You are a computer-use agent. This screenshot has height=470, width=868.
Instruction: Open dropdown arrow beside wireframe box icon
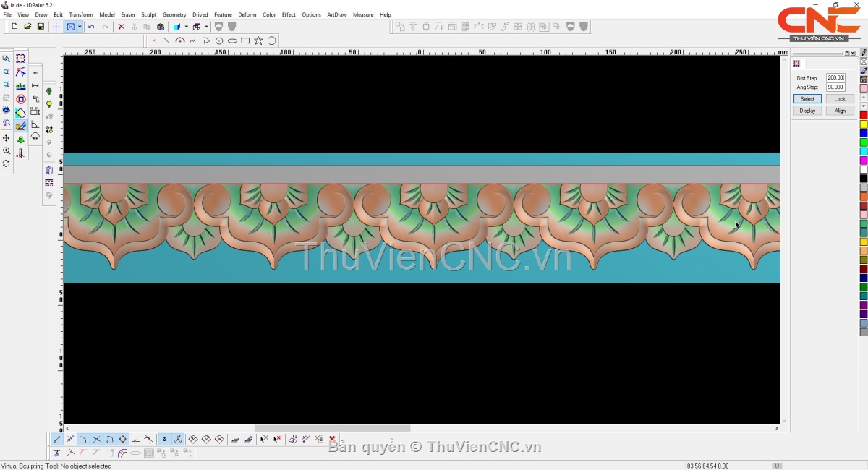click(x=206, y=27)
